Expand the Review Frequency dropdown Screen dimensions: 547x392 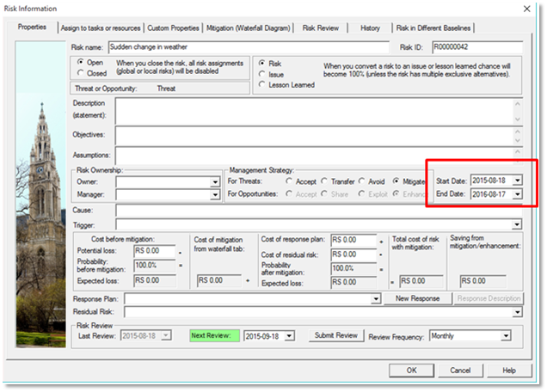click(x=506, y=335)
